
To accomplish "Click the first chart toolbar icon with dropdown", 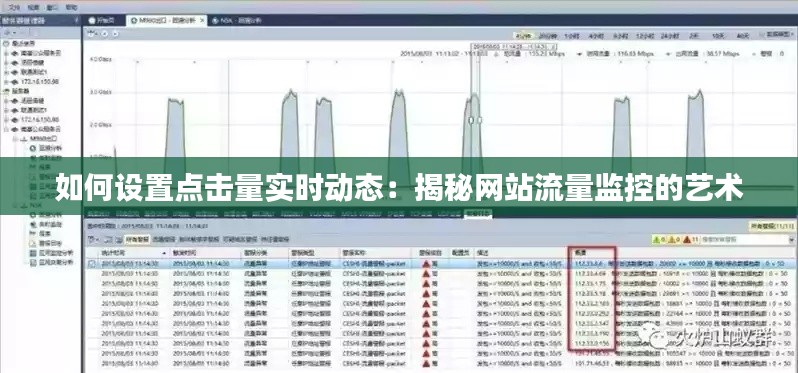I will click(x=92, y=34).
